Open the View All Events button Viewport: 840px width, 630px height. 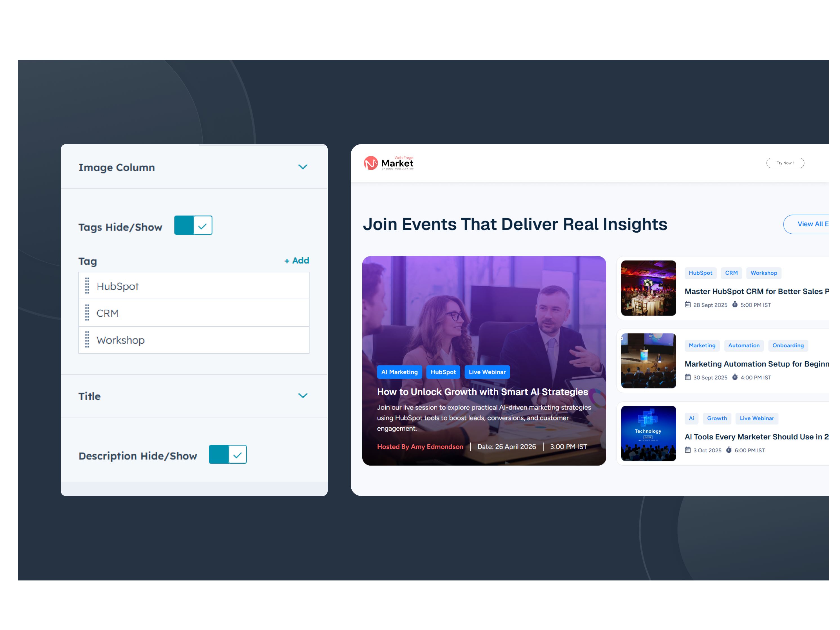(806, 224)
